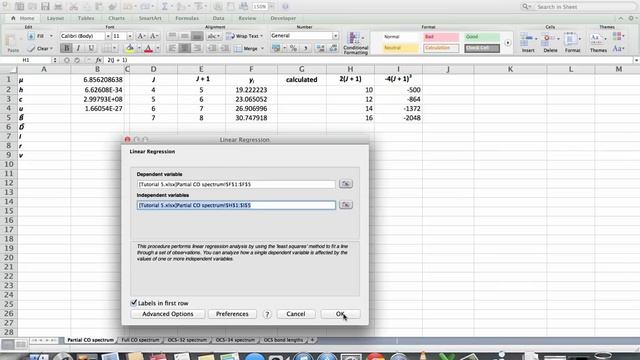Switch to the Charts ribbon tab
Image resolution: width=640 pixels, height=360 pixels.
pyautogui.click(x=117, y=18)
